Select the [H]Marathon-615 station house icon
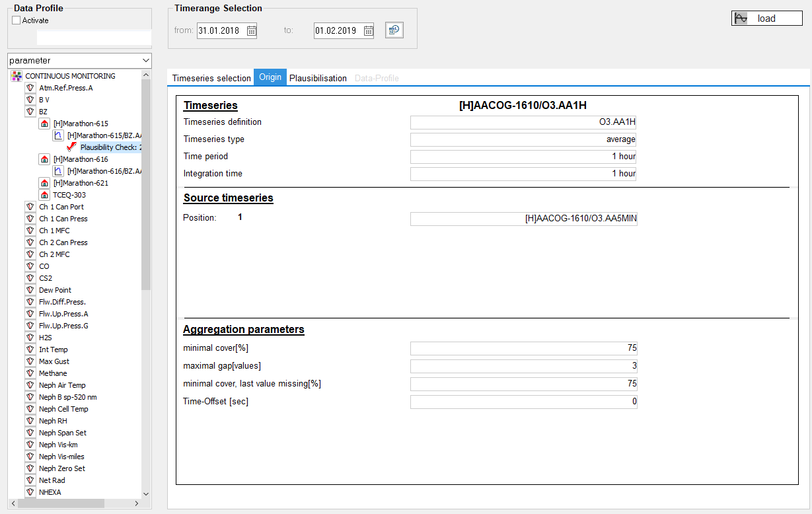The height and width of the screenshot is (514, 812). tap(44, 124)
